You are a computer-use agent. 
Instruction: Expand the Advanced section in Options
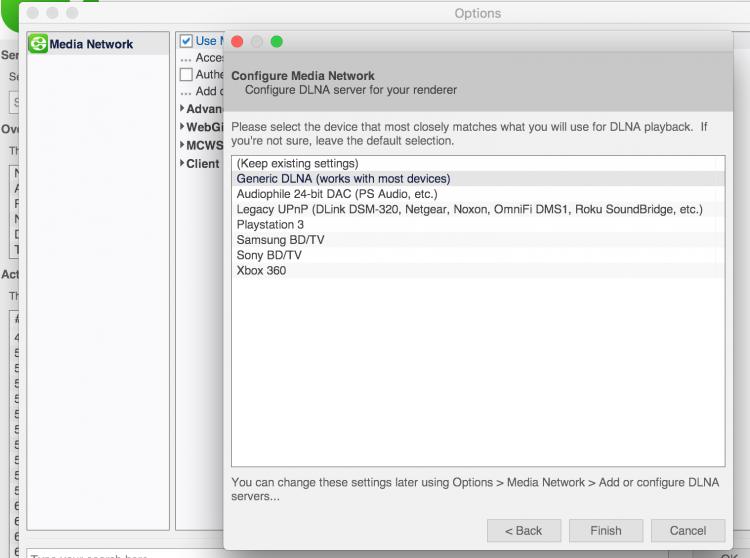(x=182, y=109)
